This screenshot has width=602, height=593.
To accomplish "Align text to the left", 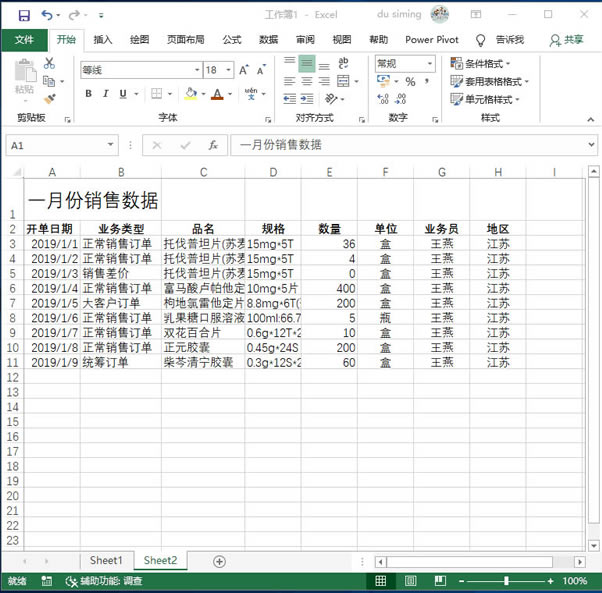I will coord(289,81).
